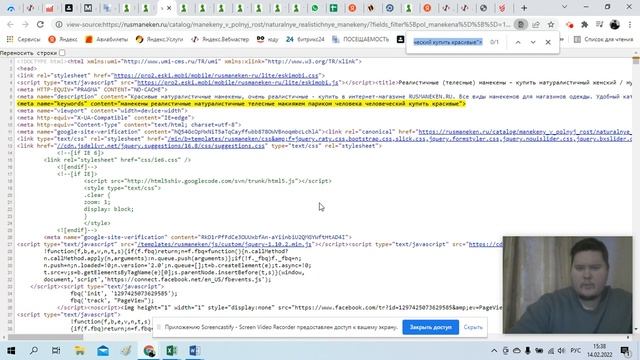Share this page using the share icon
Screen dimensions: 640x360
[536, 24]
